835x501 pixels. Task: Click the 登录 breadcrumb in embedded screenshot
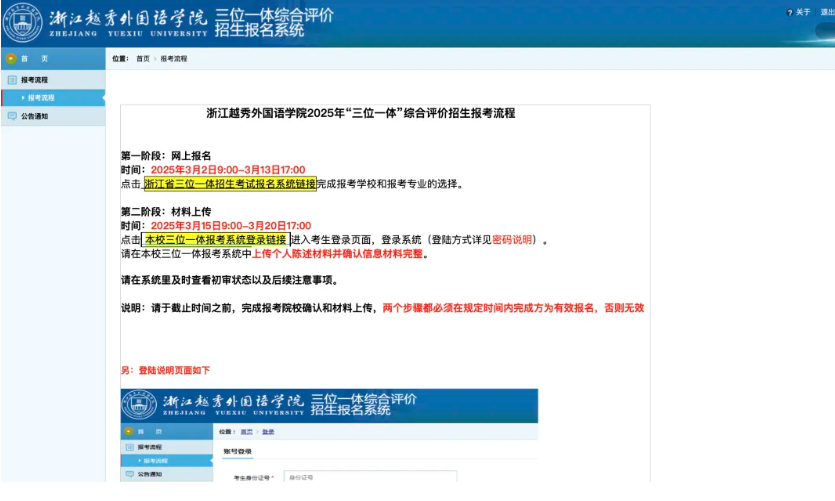(x=268, y=432)
